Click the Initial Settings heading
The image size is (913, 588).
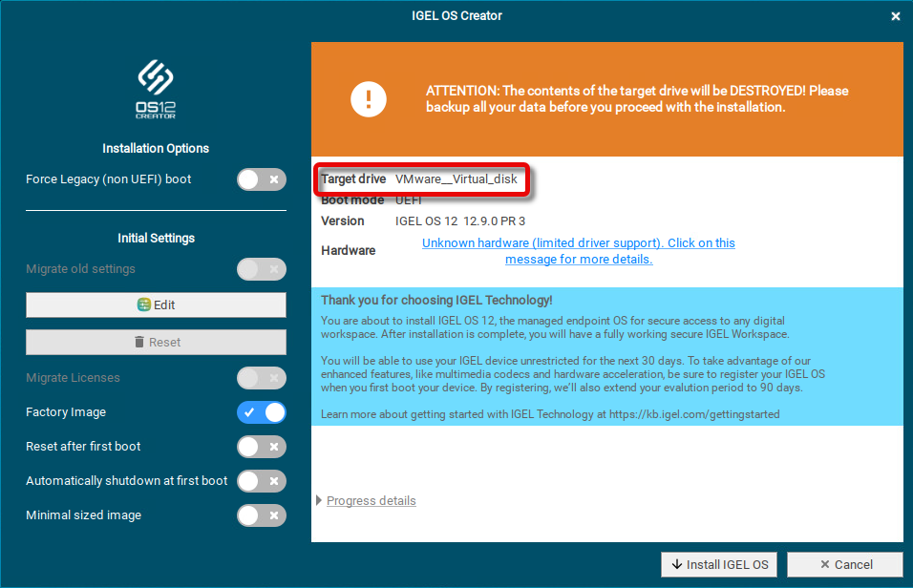point(156,238)
